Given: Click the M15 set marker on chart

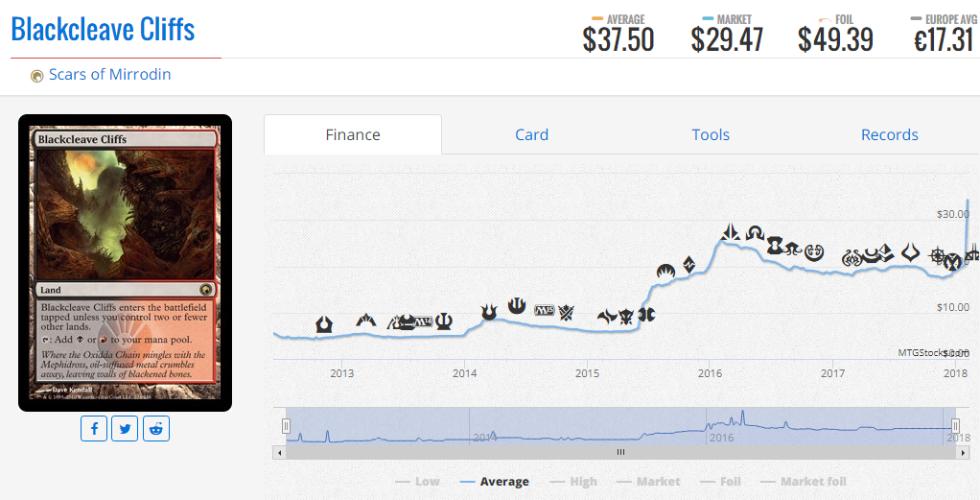Looking at the screenshot, I should point(545,310).
